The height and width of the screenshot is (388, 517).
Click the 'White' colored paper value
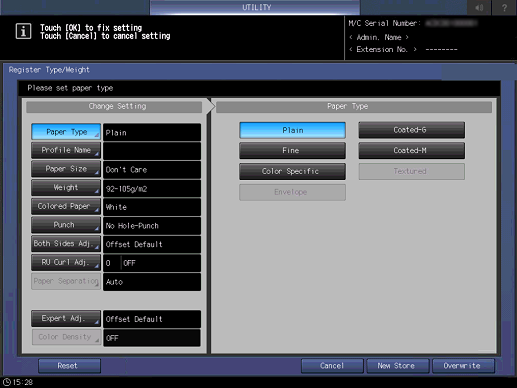(152, 207)
